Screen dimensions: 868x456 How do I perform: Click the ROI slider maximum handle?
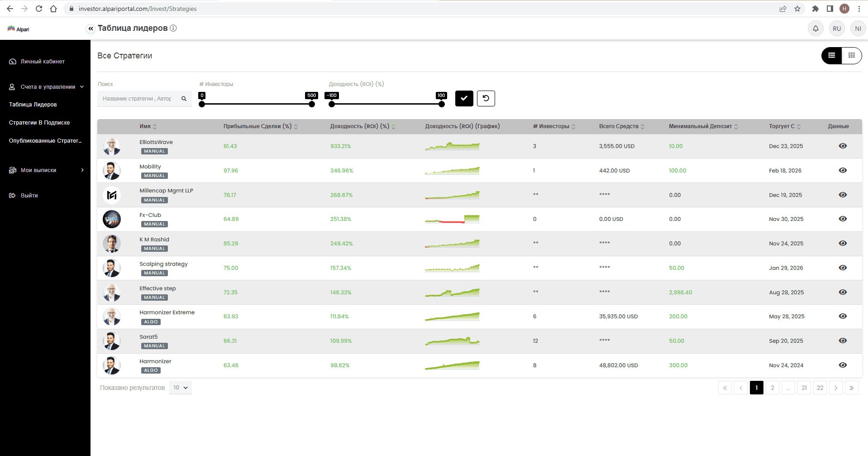pyautogui.click(x=441, y=104)
